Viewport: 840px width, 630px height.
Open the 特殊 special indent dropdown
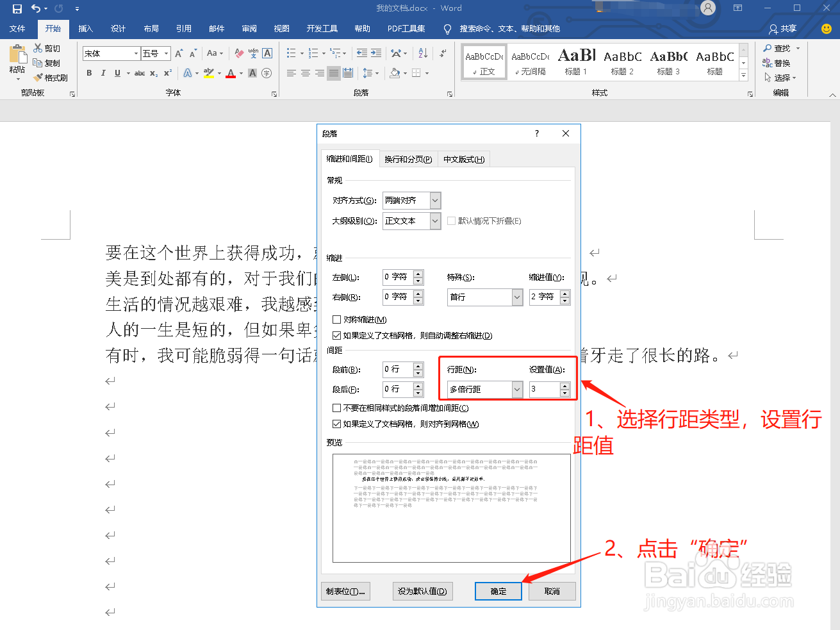pos(517,297)
